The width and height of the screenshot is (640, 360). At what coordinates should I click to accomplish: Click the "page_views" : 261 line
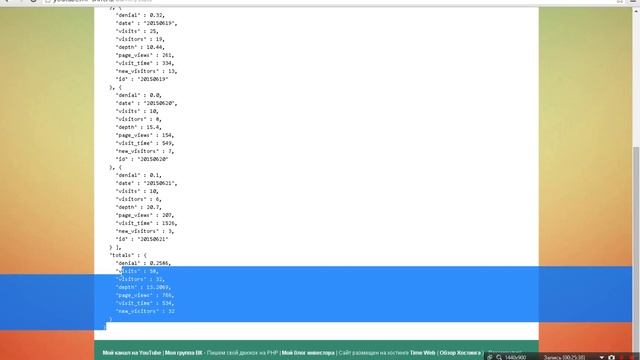[145, 55]
